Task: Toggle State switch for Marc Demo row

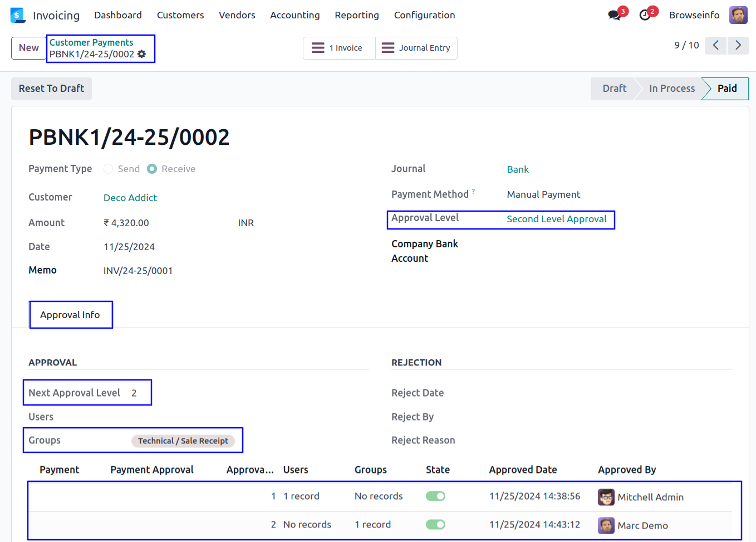Action: (435, 525)
